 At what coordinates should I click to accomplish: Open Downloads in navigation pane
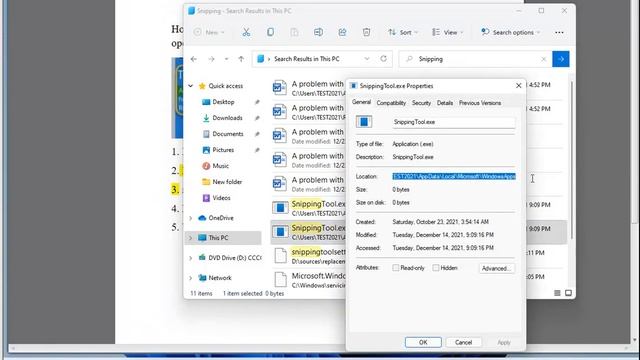tap(227, 118)
